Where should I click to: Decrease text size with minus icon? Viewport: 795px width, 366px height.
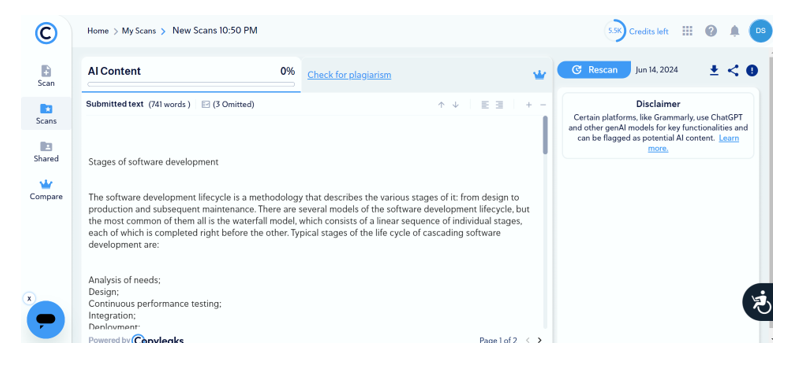click(543, 104)
